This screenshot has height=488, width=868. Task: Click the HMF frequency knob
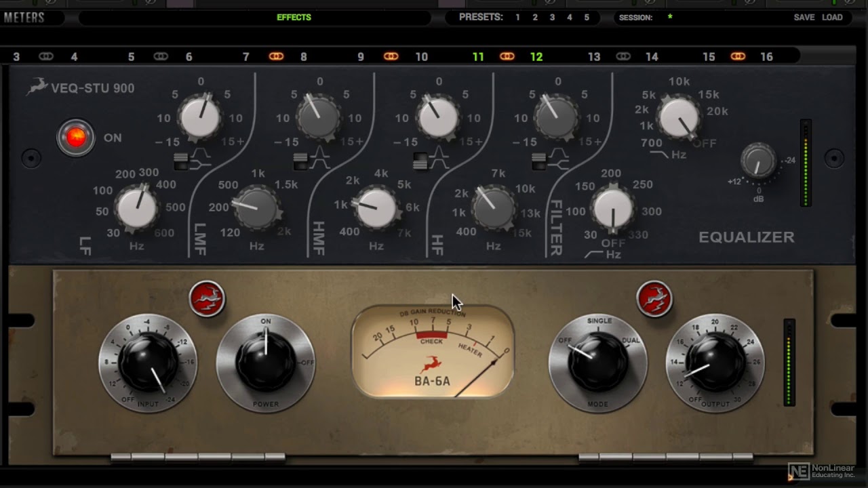pos(376,207)
